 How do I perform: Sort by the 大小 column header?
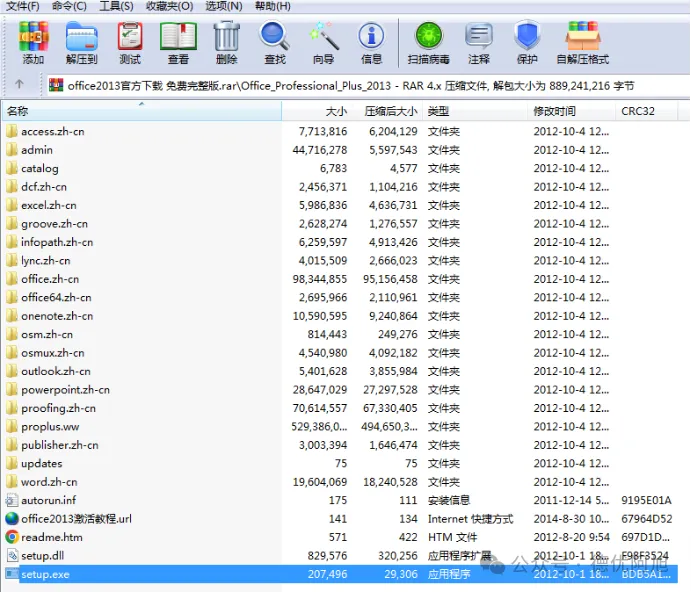click(317, 111)
